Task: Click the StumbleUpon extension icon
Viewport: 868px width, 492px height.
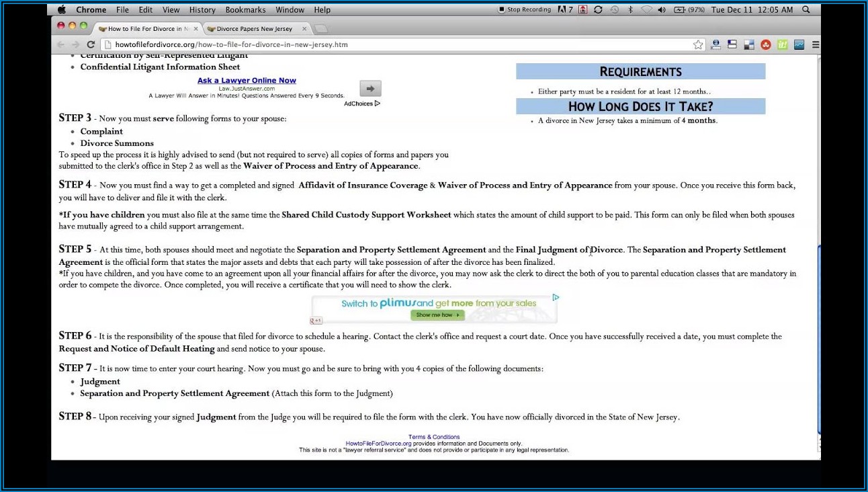Action: click(x=765, y=45)
